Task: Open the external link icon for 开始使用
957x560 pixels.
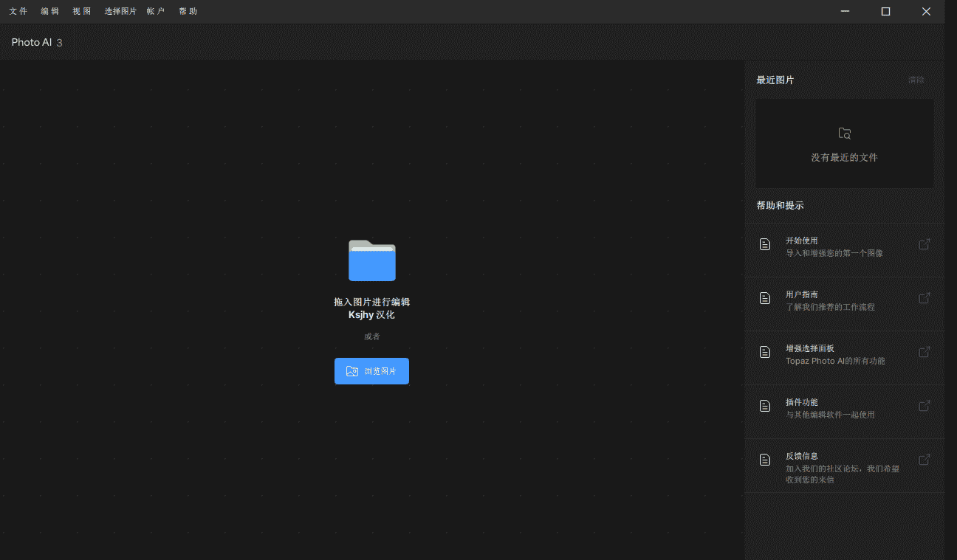Action: coord(924,244)
